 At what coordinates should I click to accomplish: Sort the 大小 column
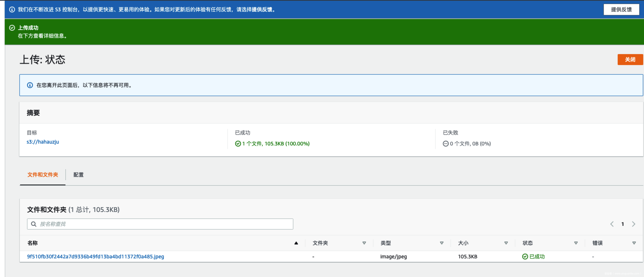pyautogui.click(x=506, y=243)
